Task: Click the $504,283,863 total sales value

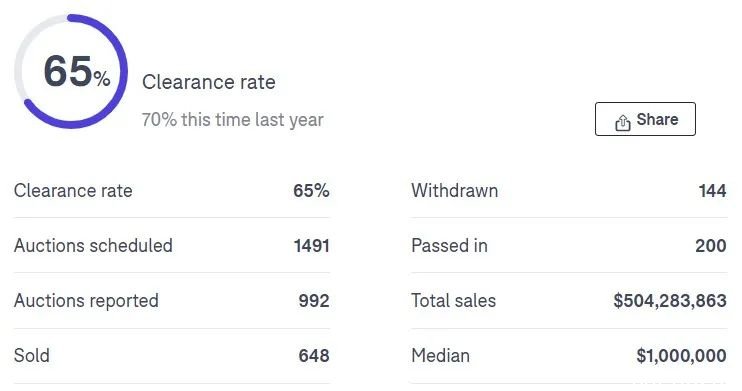Action: pyautogui.click(x=670, y=301)
